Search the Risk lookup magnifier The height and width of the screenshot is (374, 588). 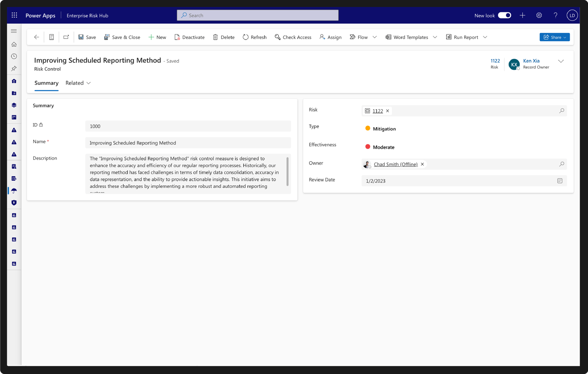coord(561,111)
